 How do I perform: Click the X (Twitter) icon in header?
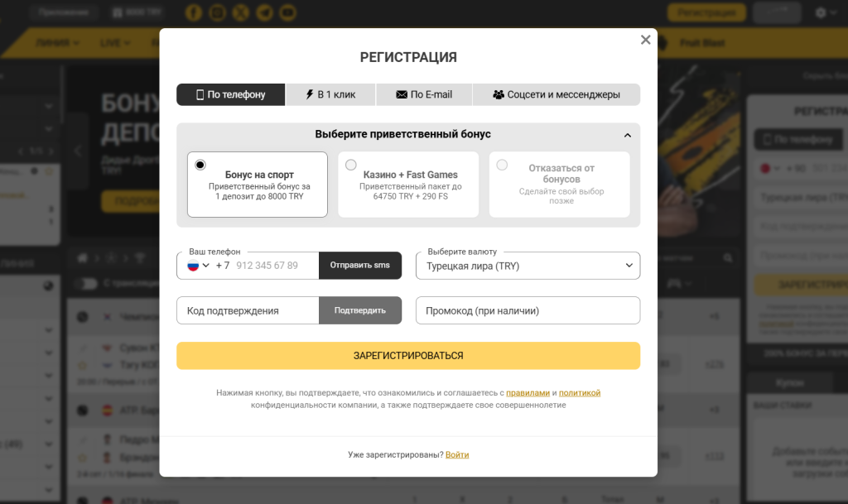[241, 12]
